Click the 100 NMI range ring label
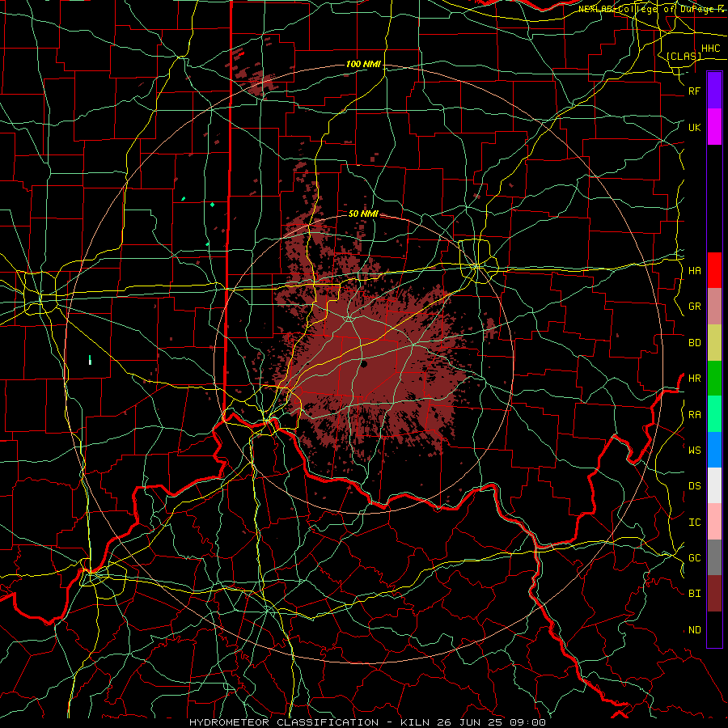This screenshot has height=728, width=728. coord(363,64)
